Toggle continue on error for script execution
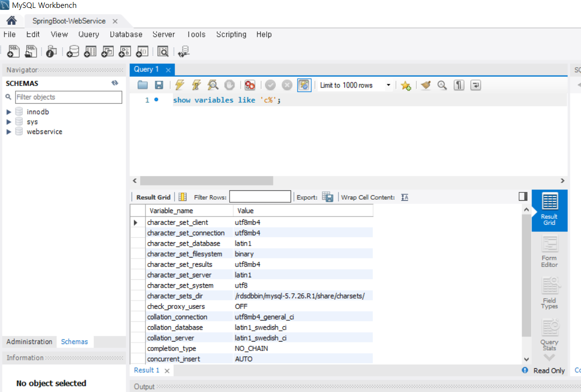 tap(250, 85)
